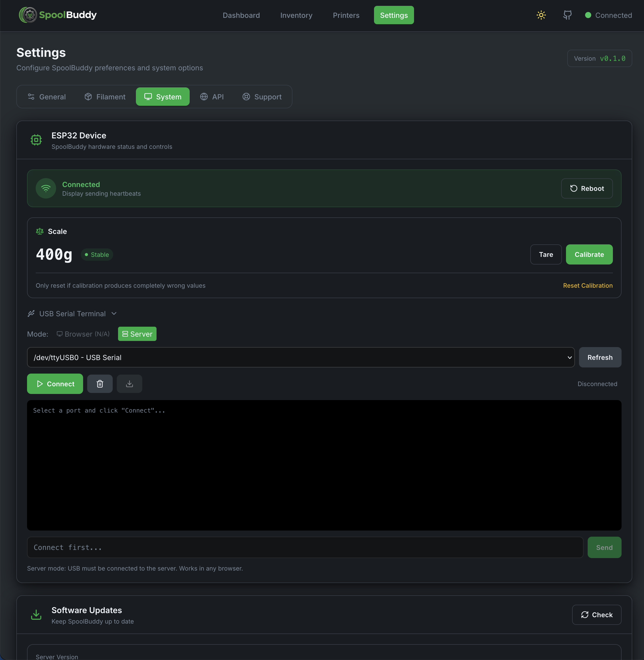Viewport: 644px width, 660px height.
Task: Open the GitHub repository icon
Action: coord(567,15)
